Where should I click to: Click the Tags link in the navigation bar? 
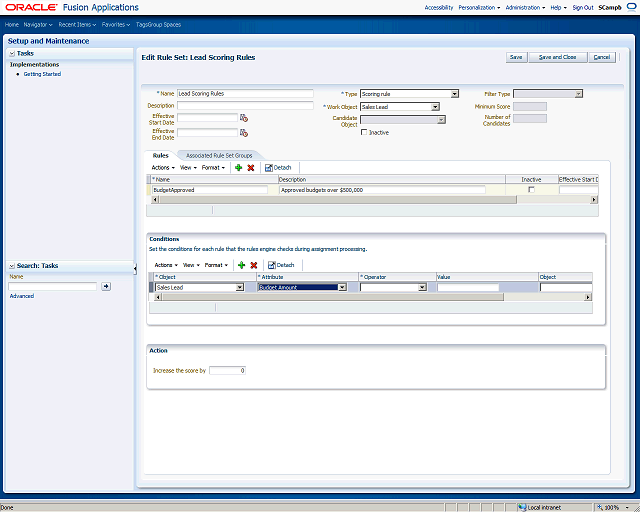pyautogui.click(x=141, y=24)
